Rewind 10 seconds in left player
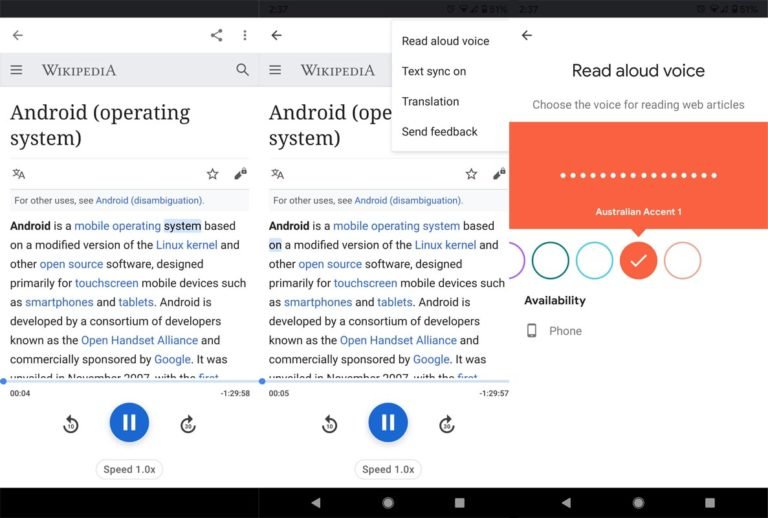The height and width of the screenshot is (518, 768). click(x=70, y=425)
